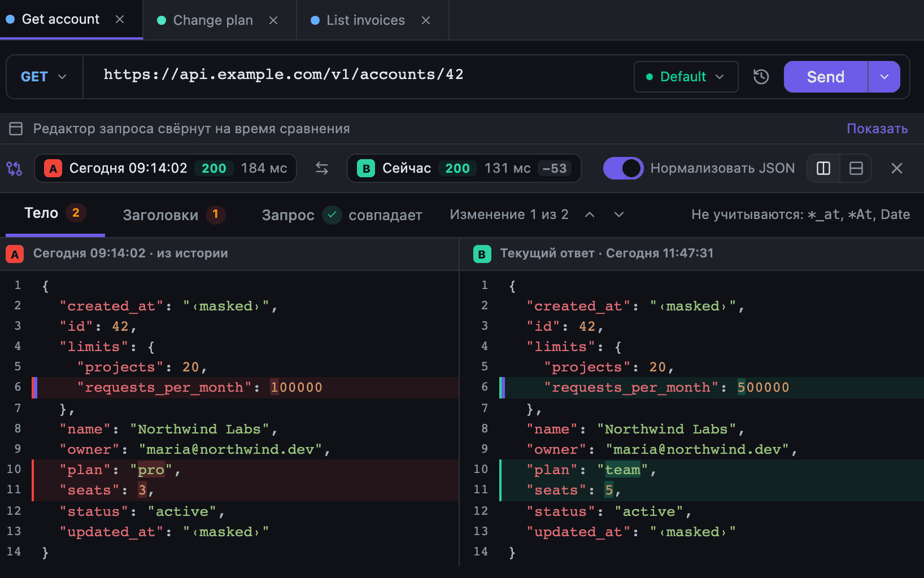Click the из истории pane header
The image size is (924, 578).
[x=229, y=253]
